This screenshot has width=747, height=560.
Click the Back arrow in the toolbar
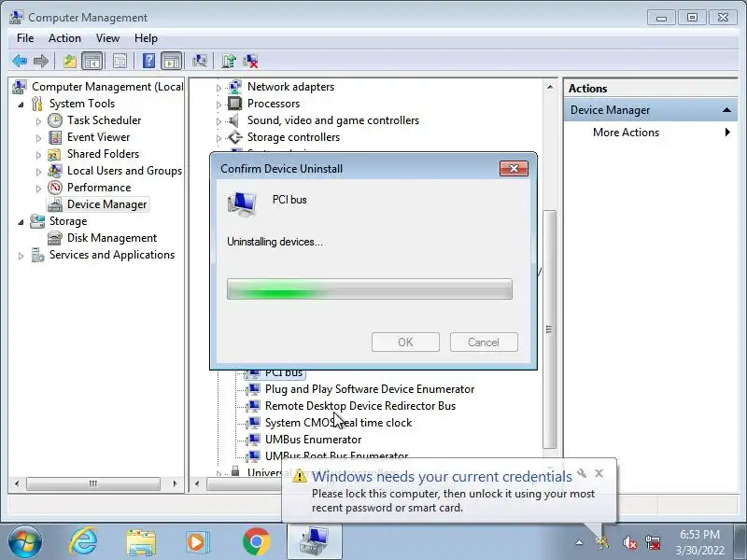point(20,61)
